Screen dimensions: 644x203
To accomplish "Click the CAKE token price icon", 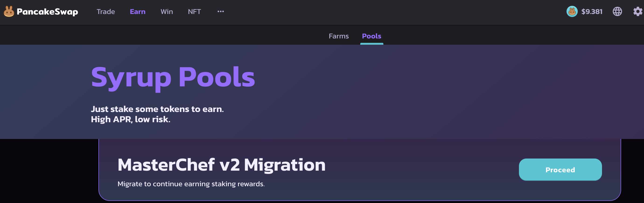I will 572,11.
